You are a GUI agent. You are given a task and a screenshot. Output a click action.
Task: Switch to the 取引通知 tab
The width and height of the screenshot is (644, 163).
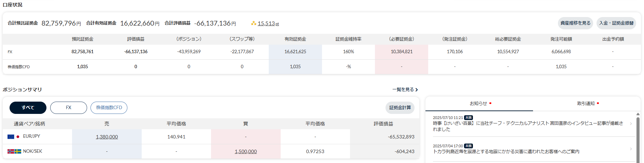point(586,104)
